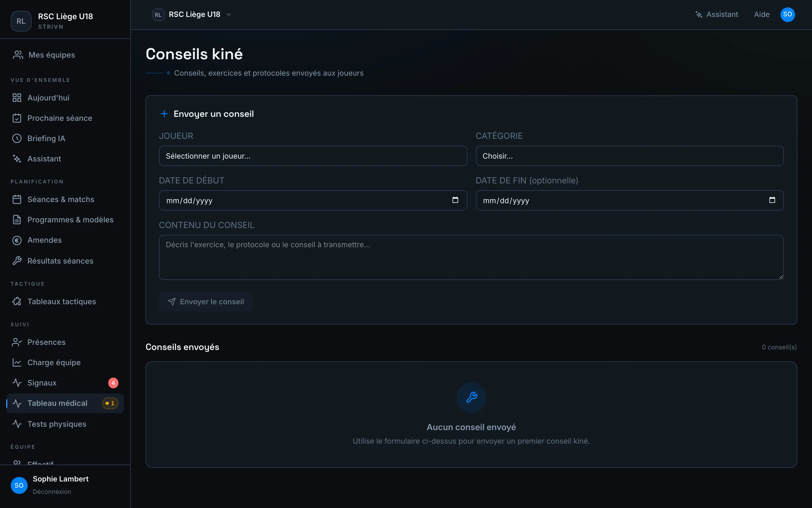
Task: Focus the Date de début field
Action: (x=313, y=201)
